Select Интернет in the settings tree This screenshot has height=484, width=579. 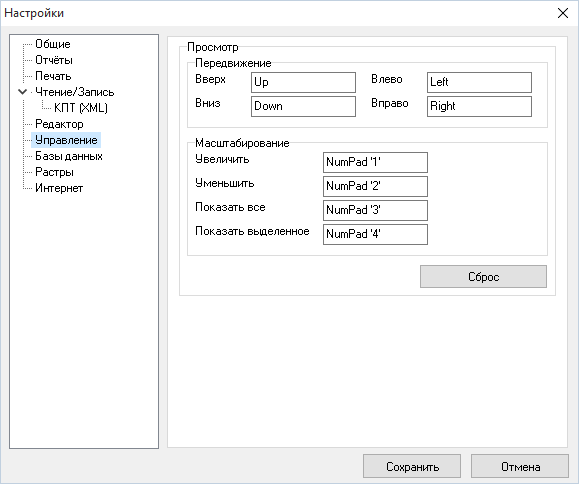59,188
